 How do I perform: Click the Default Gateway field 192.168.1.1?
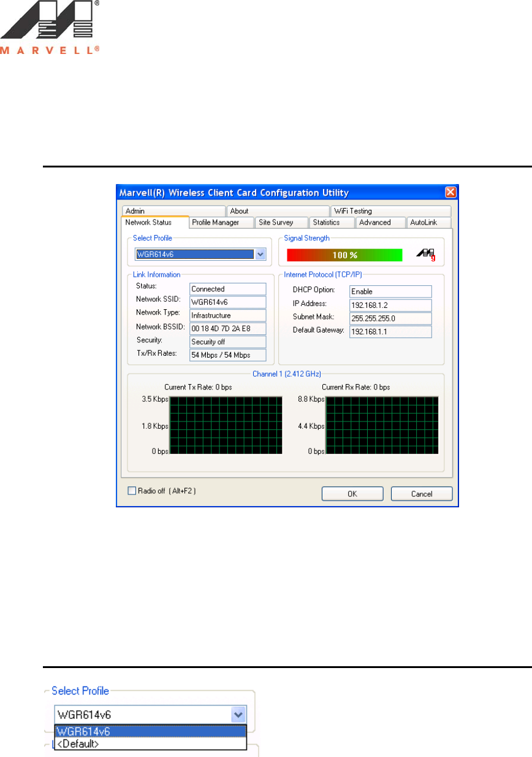tap(390, 332)
